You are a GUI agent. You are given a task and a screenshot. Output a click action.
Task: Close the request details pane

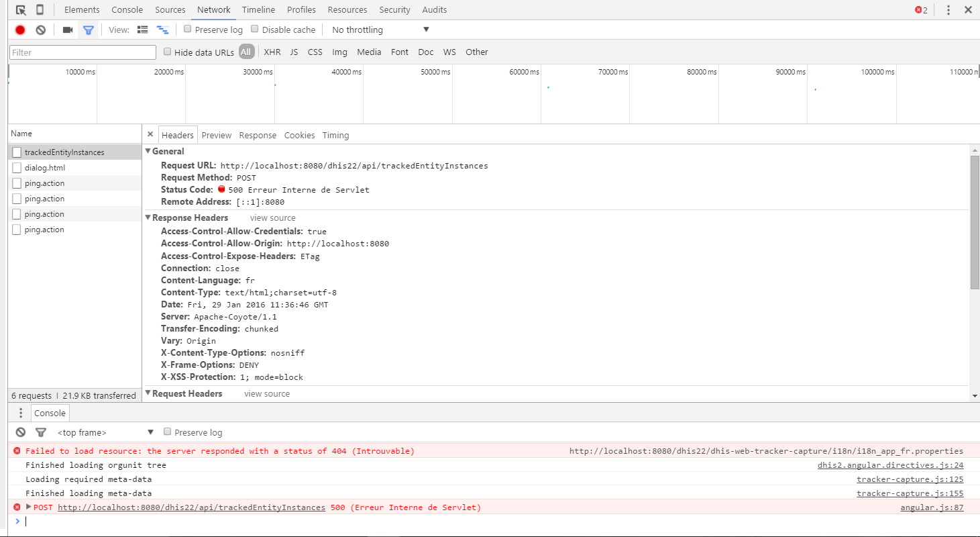pyautogui.click(x=150, y=134)
